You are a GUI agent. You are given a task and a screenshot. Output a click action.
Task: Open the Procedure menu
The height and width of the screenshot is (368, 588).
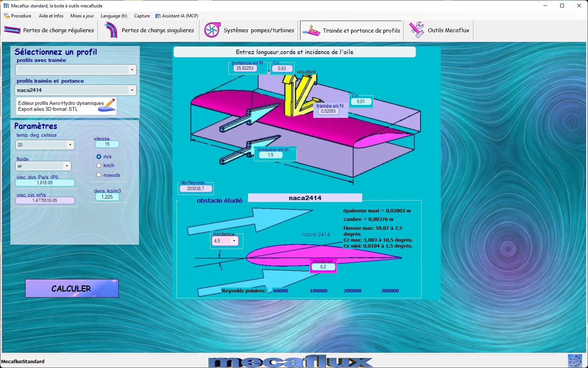coord(18,16)
